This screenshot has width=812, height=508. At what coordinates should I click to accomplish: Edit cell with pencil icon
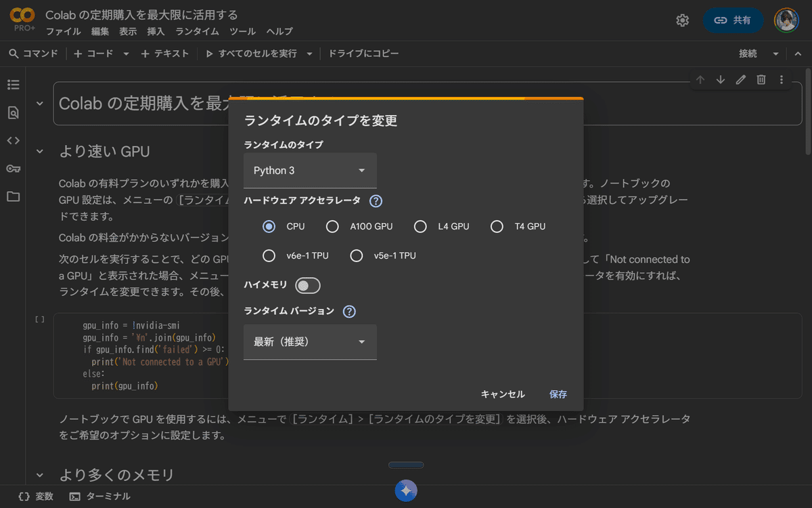tap(741, 80)
